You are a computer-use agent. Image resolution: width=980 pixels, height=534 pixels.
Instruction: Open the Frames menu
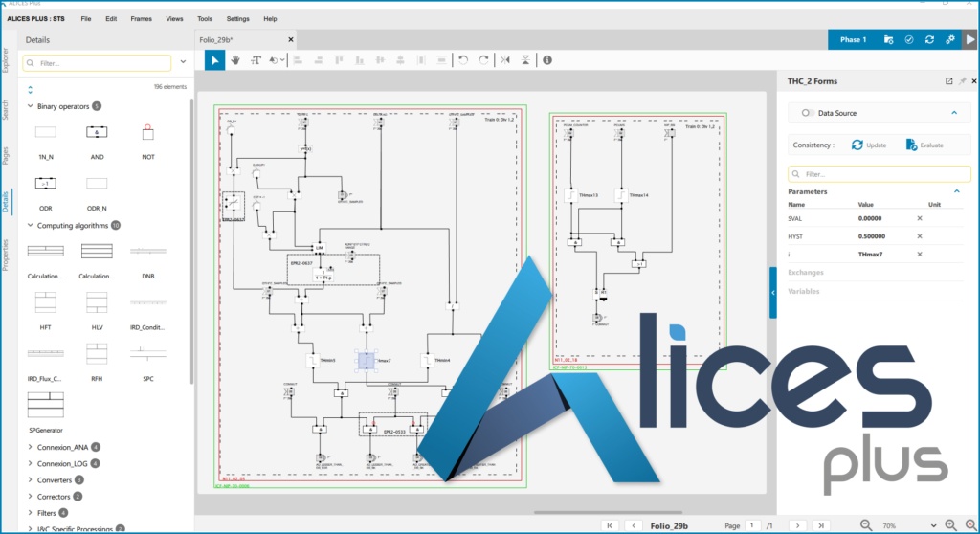pos(142,19)
